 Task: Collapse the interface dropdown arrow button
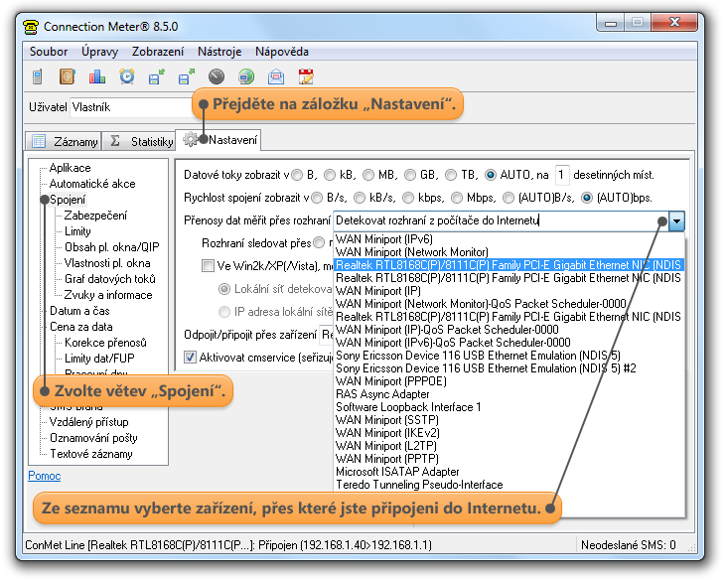pyautogui.click(x=676, y=221)
